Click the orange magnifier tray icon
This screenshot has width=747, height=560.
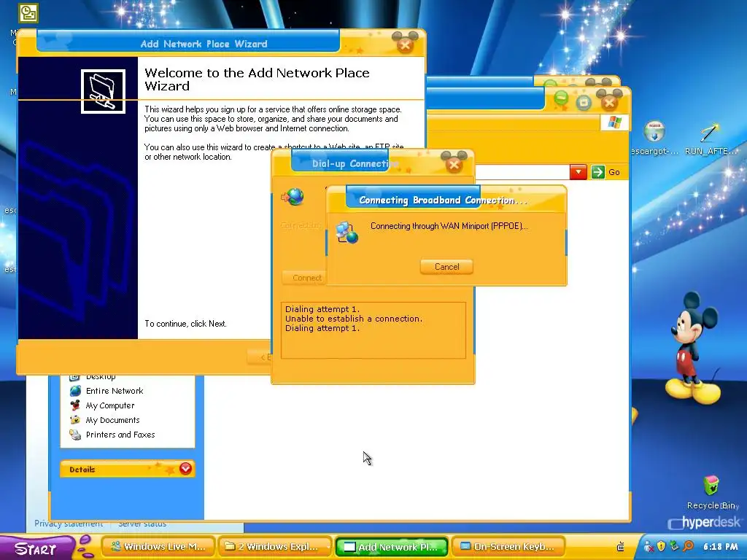click(688, 546)
